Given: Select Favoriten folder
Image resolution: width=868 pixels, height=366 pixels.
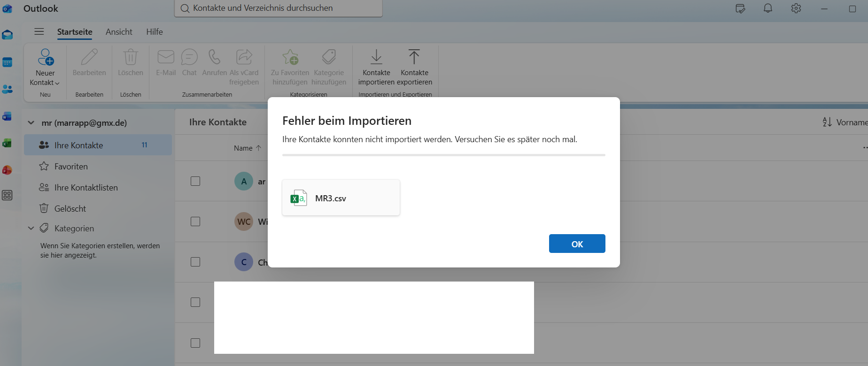Looking at the screenshot, I should (x=98, y=166).
